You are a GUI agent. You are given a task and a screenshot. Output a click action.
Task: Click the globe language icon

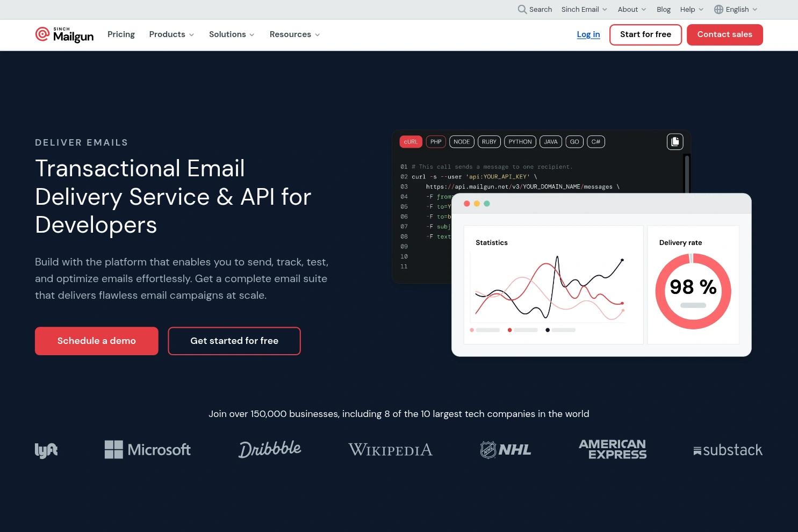[x=718, y=9]
